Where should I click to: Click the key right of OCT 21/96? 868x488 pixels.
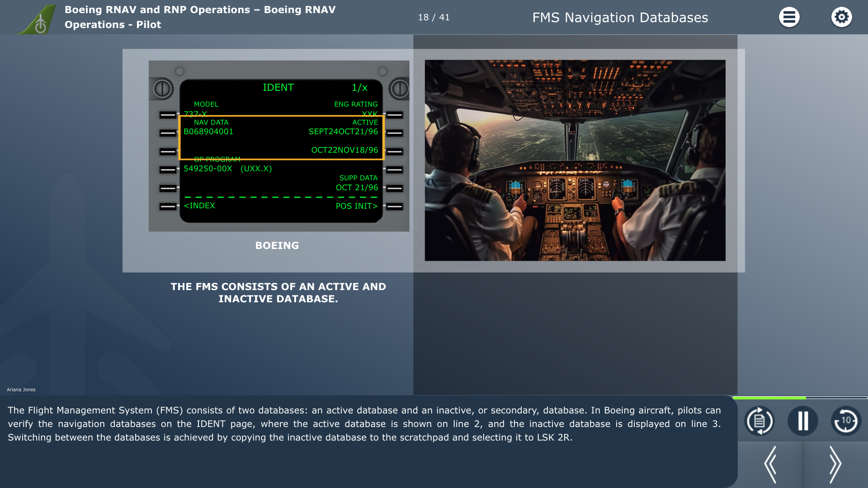395,188
